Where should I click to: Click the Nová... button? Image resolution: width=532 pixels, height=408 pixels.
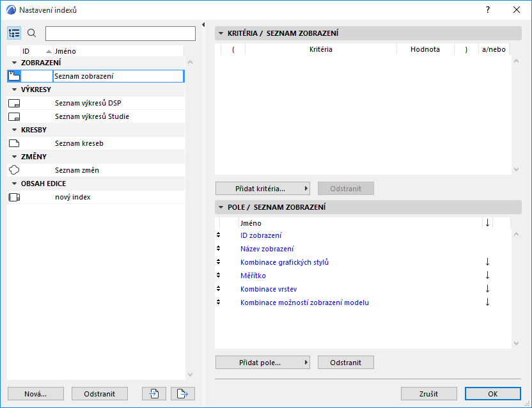click(x=36, y=393)
